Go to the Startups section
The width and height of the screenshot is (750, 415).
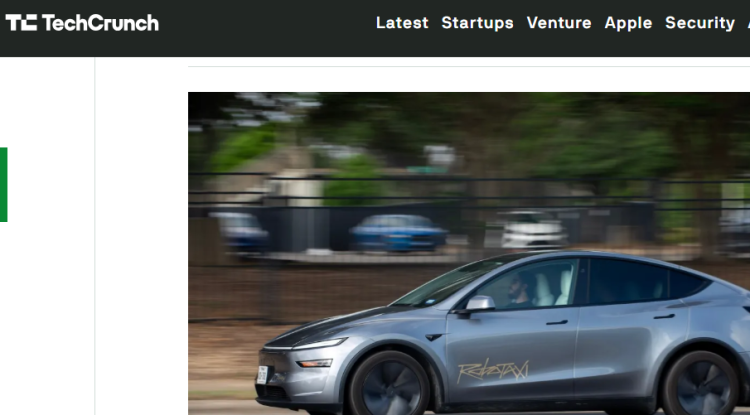pos(477,23)
